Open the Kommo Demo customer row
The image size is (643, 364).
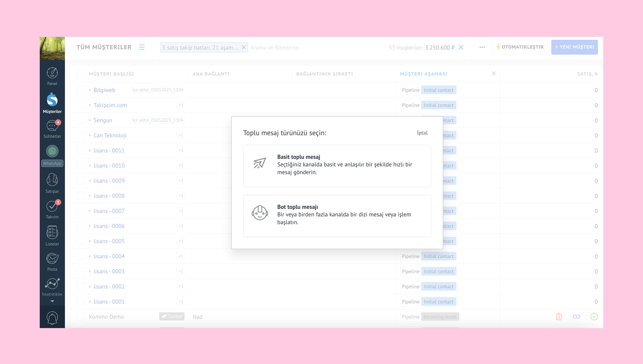point(106,317)
